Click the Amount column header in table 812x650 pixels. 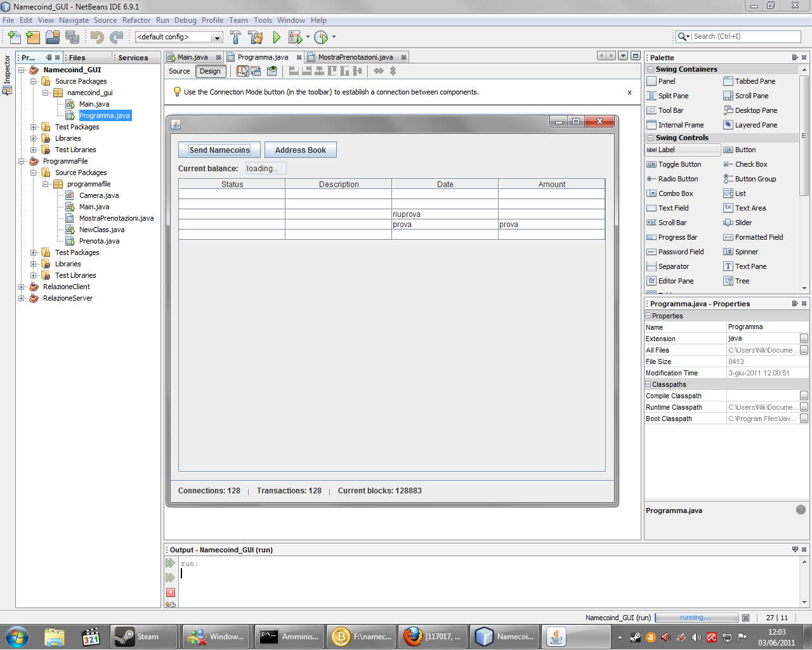(x=552, y=184)
